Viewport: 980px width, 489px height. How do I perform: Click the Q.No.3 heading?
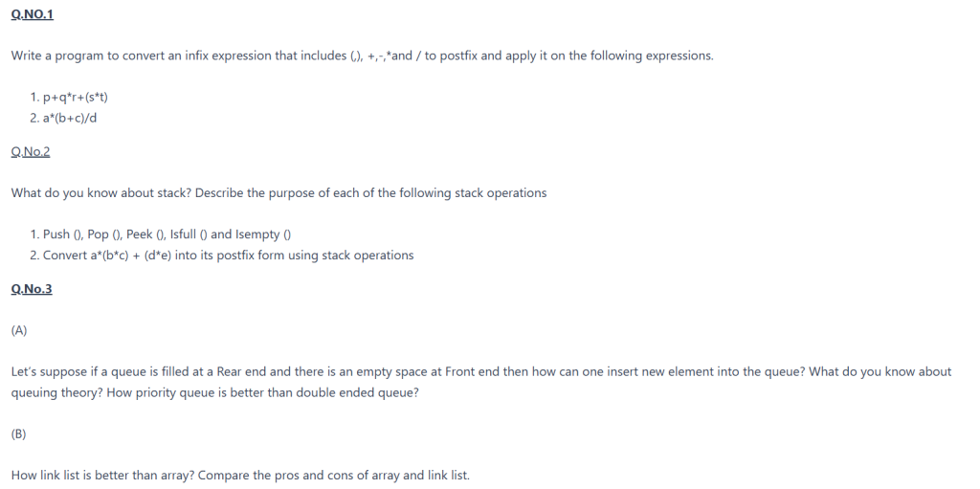coord(32,289)
